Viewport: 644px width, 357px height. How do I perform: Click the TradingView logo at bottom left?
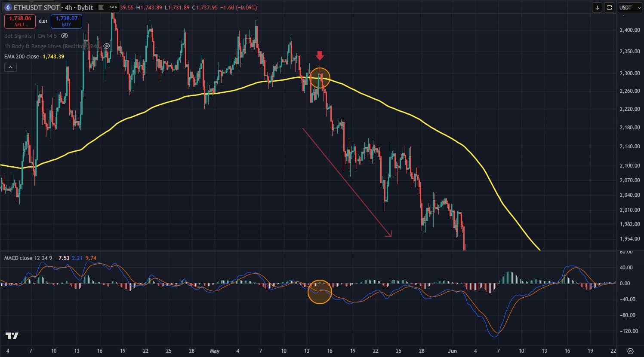[x=12, y=336]
